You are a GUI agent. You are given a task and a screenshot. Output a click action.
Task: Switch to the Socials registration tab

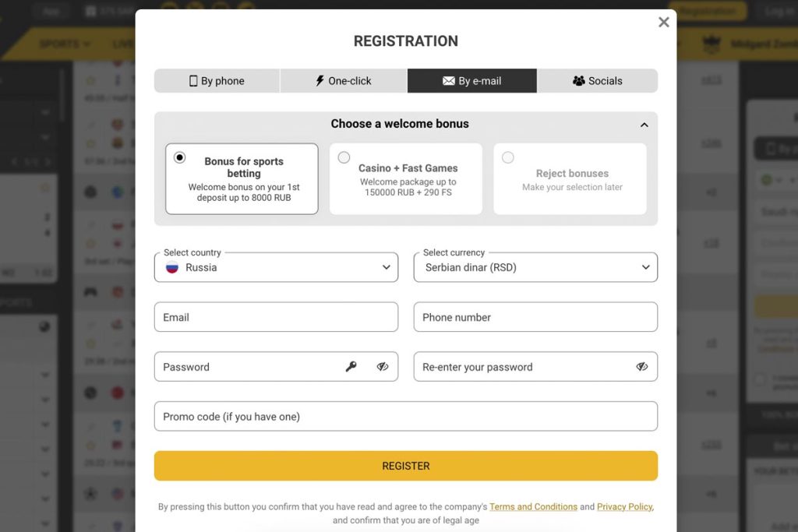coord(598,81)
